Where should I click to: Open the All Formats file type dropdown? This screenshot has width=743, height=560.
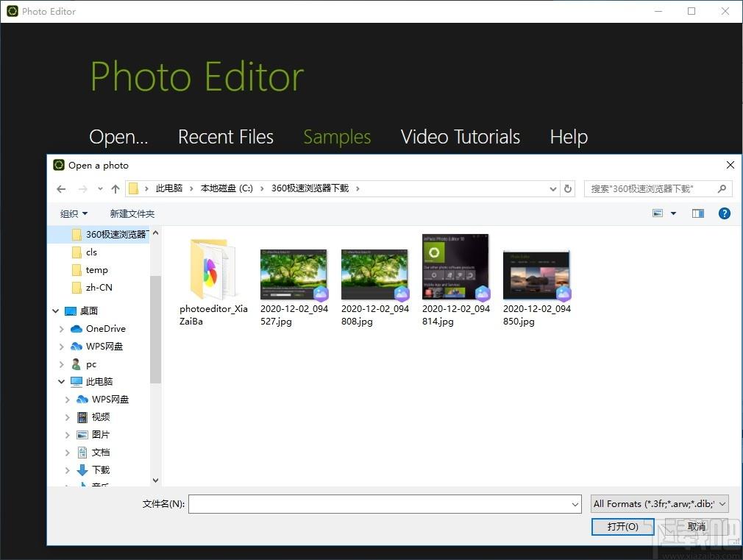(x=660, y=504)
